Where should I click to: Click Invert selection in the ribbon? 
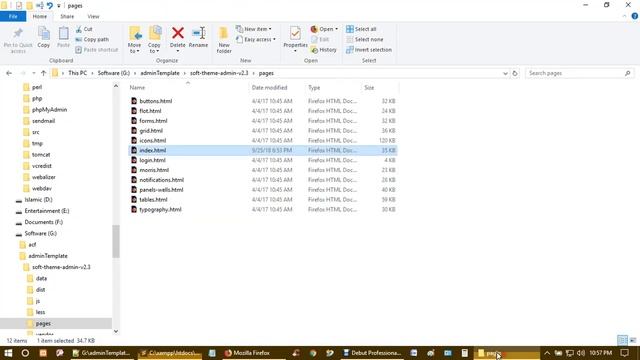tap(369, 50)
